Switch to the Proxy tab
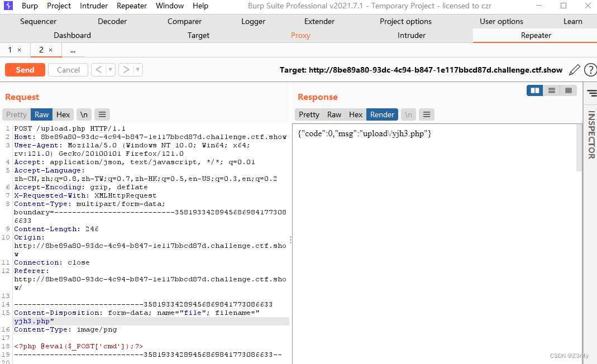 click(x=300, y=35)
